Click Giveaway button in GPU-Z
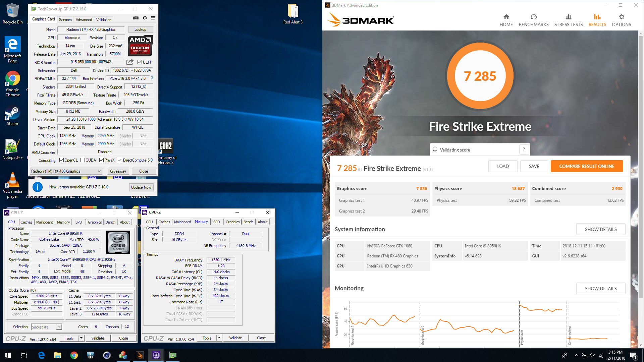Viewport: 644px width, 362px height. [x=118, y=171]
